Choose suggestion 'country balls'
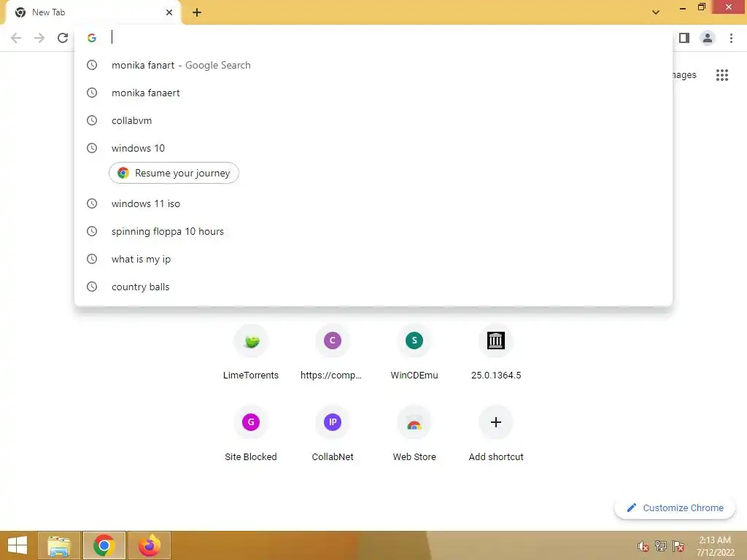The height and width of the screenshot is (560, 747). 373,287
